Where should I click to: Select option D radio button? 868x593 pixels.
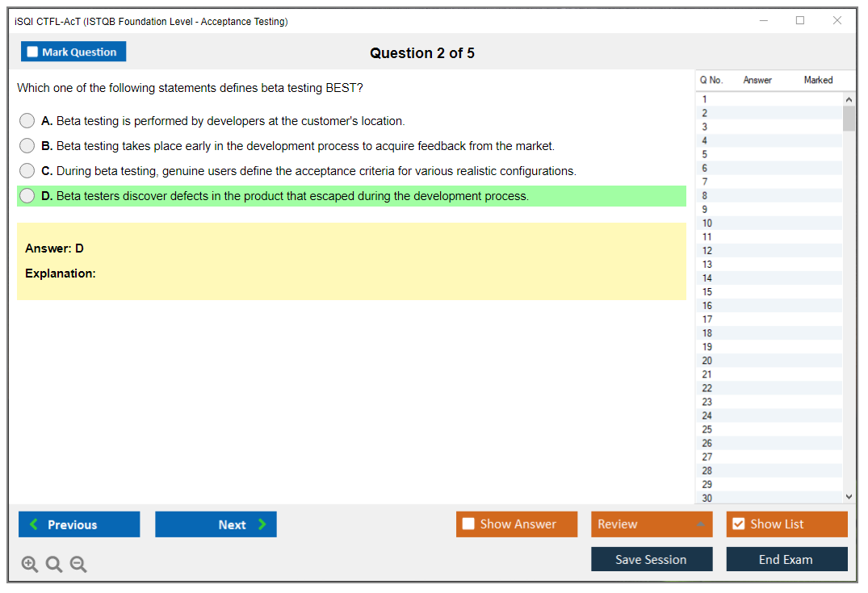27,196
